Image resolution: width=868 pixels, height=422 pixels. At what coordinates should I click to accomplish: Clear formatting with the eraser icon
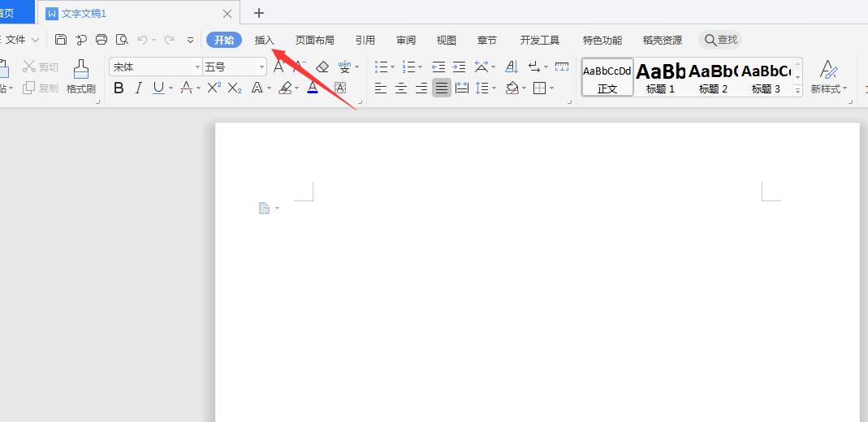click(322, 67)
